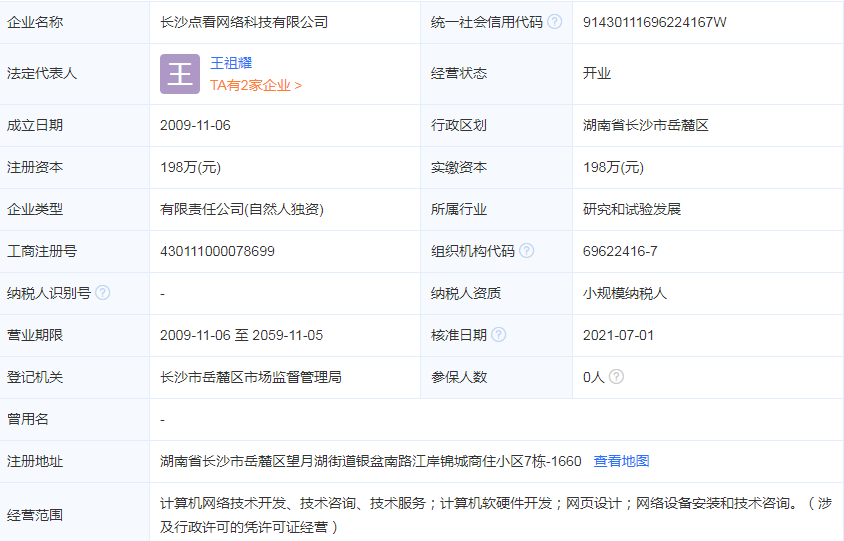
Task: Click question mark beside 纳税人识别号
Action: 103,293
